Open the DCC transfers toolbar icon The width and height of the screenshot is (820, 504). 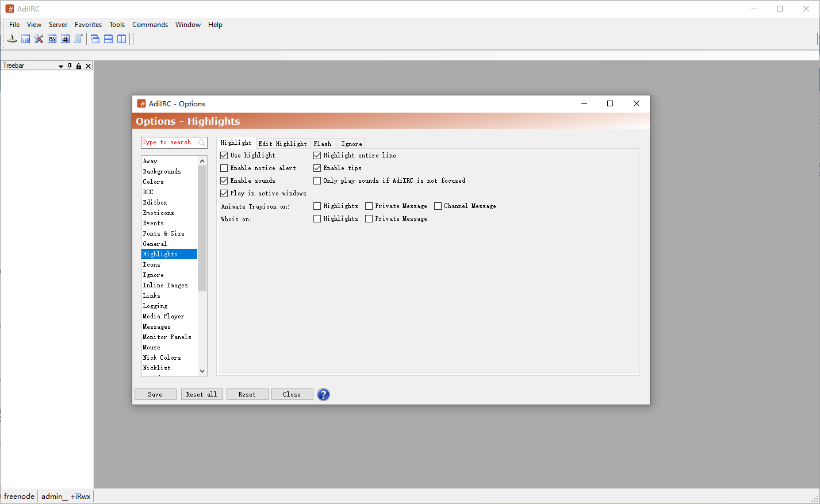coord(52,39)
